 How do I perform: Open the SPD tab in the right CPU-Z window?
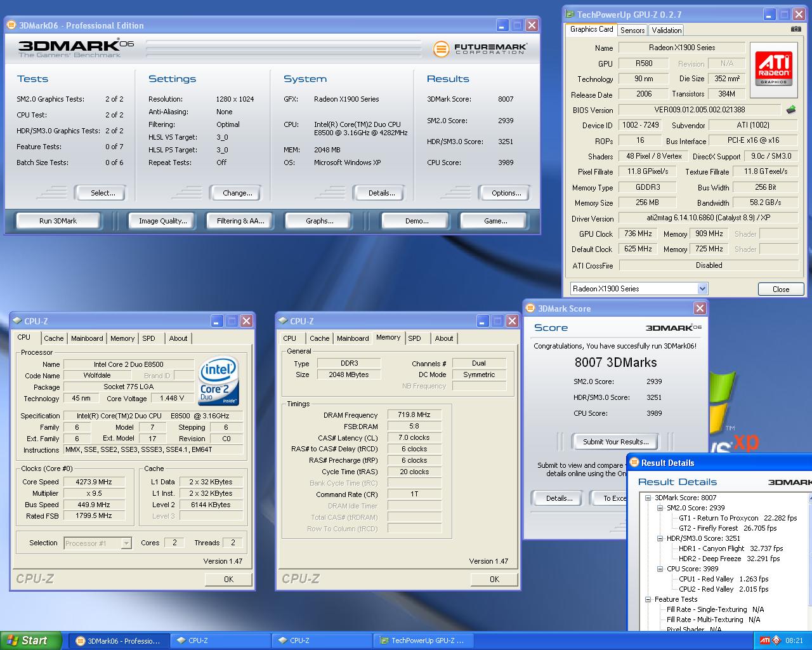(415, 338)
